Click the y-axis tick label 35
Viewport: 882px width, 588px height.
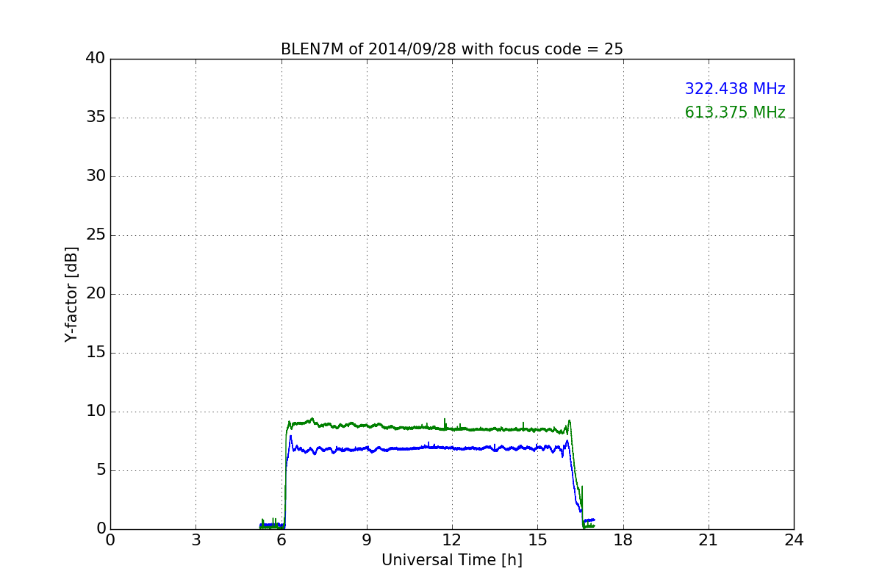point(95,118)
